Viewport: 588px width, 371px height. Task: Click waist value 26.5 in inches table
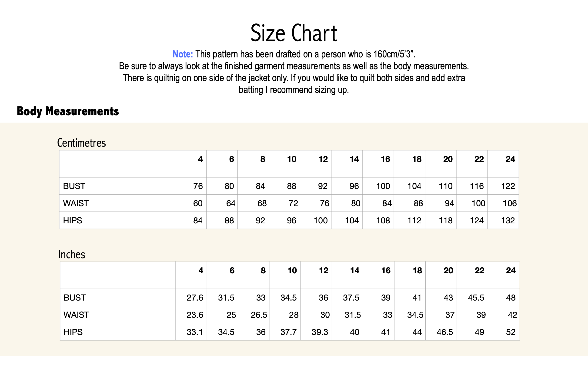click(259, 315)
